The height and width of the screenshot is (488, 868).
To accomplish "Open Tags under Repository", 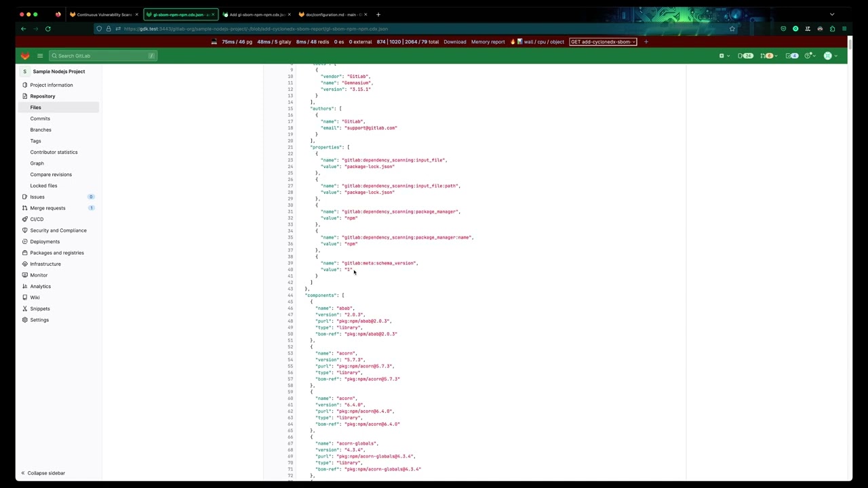I will (59, 141).
